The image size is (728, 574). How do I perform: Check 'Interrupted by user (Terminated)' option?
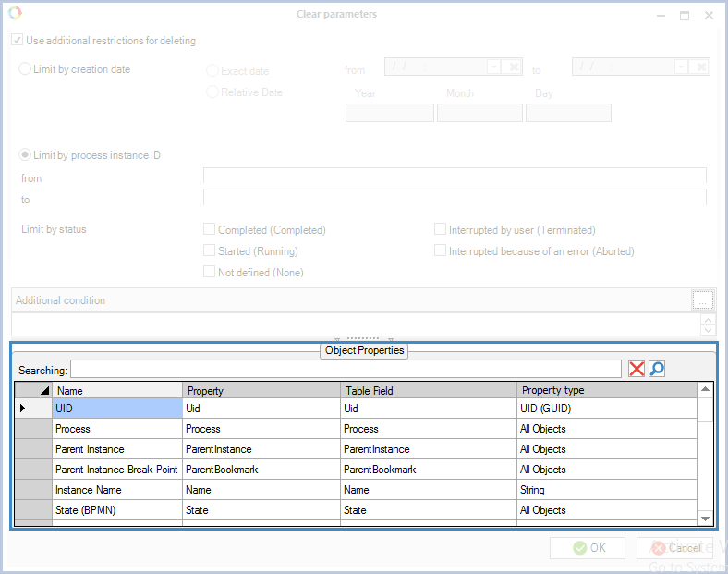441,230
